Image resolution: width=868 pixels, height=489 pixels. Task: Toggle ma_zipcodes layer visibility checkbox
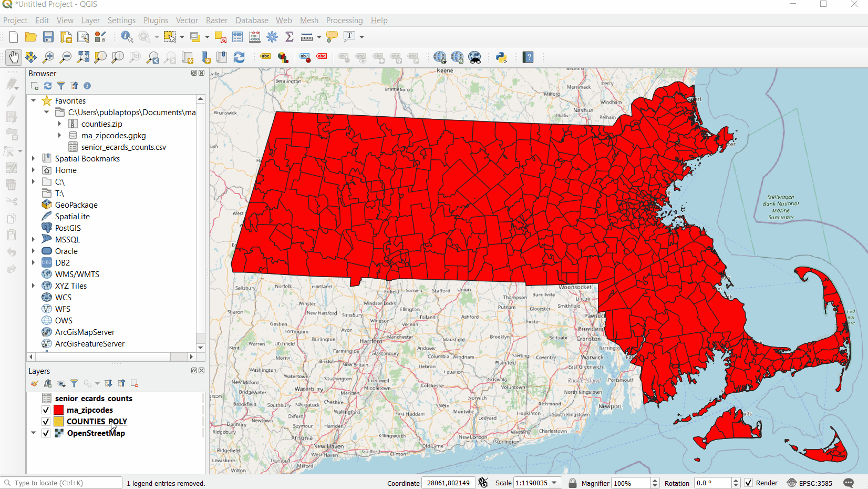click(x=46, y=410)
